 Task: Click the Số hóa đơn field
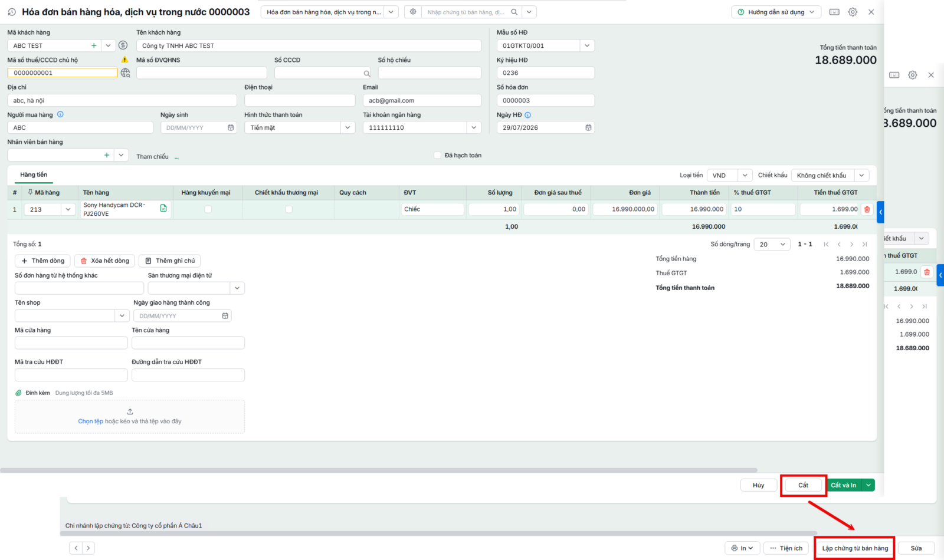pyautogui.click(x=545, y=100)
